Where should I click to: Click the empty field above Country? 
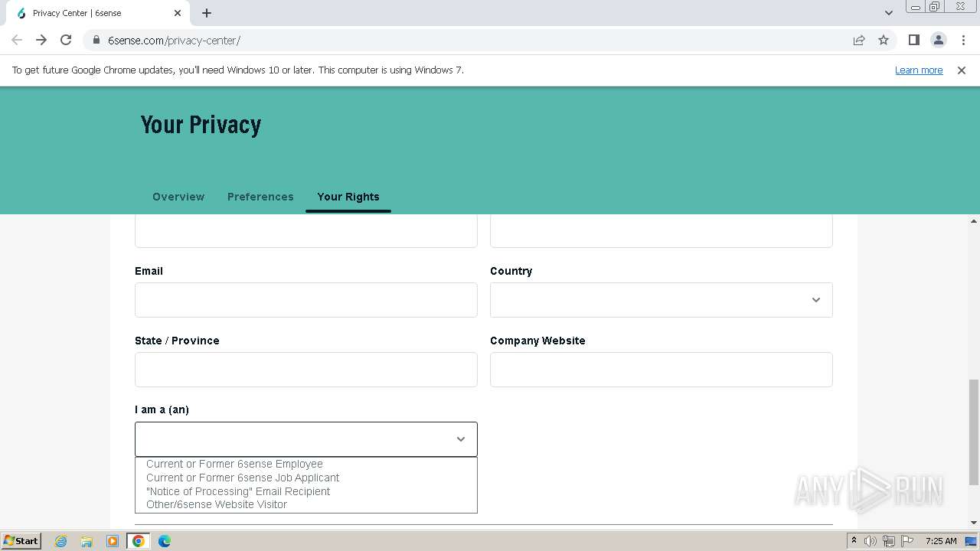[x=661, y=231]
